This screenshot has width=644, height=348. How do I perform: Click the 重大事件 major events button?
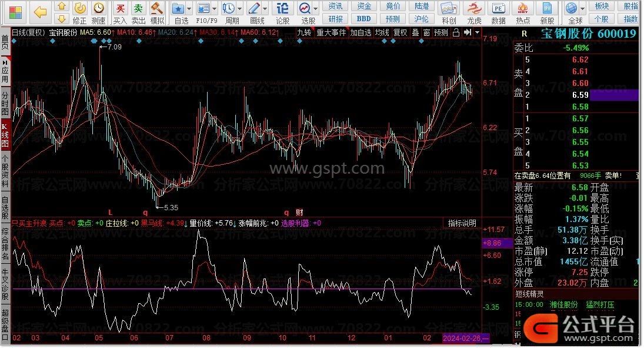pyautogui.click(x=331, y=32)
